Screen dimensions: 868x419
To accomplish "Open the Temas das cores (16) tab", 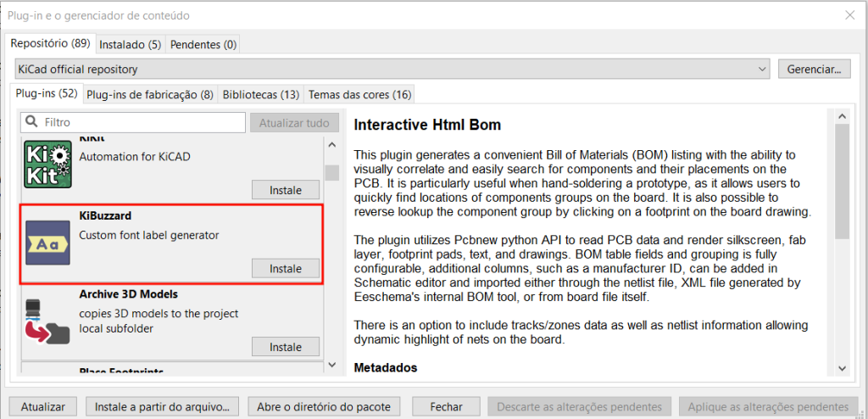I will (x=359, y=95).
